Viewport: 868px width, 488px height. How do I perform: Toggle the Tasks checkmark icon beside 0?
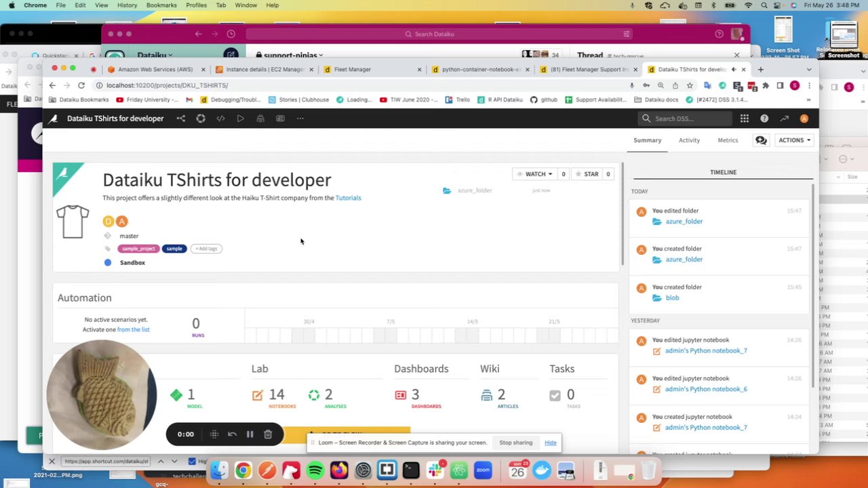pyautogui.click(x=555, y=395)
